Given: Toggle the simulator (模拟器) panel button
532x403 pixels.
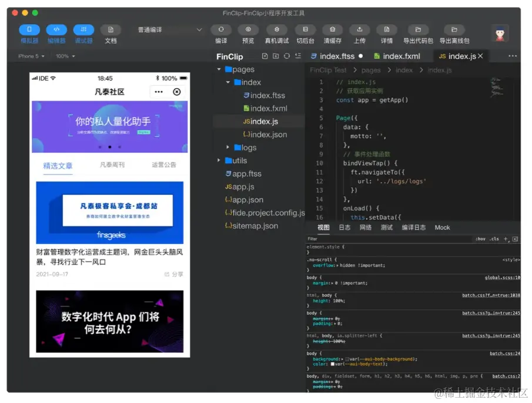Looking at the screenshot, I should pos(29,30).
